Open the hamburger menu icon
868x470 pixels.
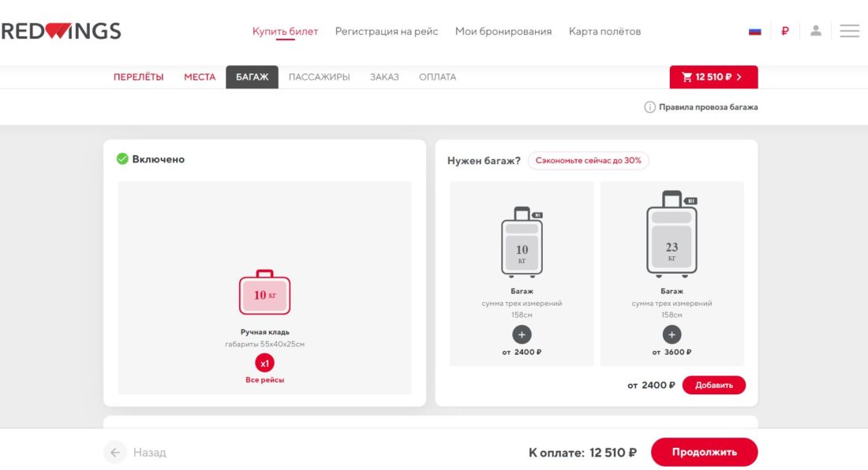point(849,30)
